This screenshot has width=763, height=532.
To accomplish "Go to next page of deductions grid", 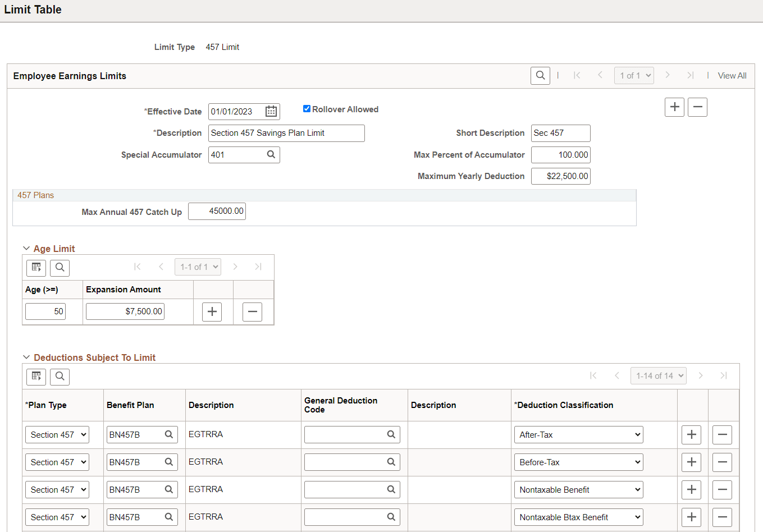I will pos(701,375).
